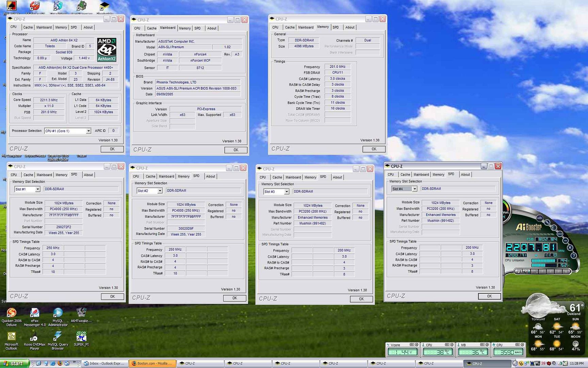Click the Core Speed value 2211.3 MHz
The height and width of the screenshot is (368, 588).
click(x=49, y=100)
